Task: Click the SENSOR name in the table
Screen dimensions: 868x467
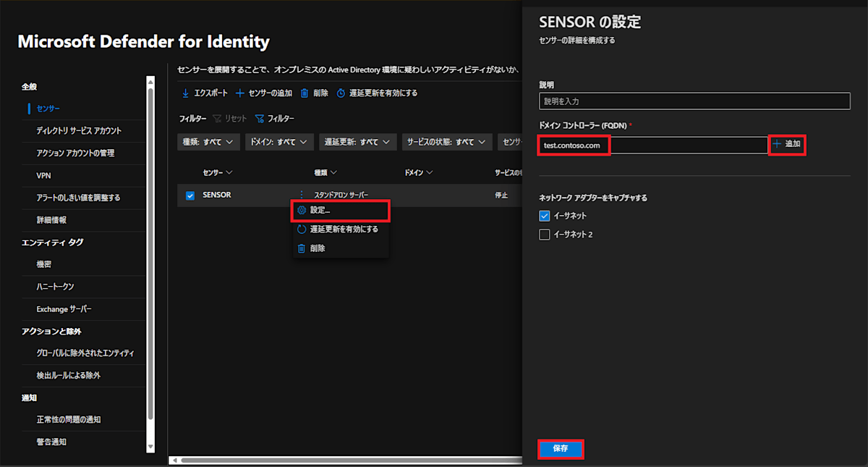Action: pyautogui.click(x=217, y=195)
